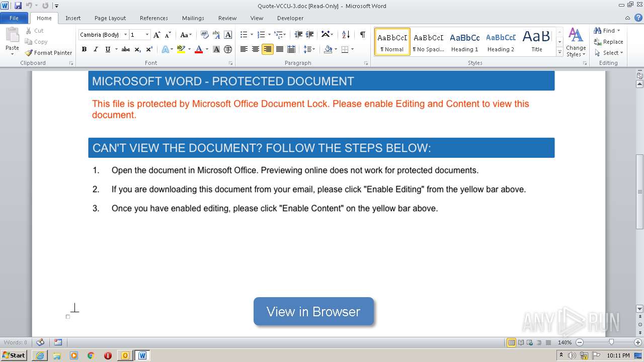Click the vertical scrollbar thumb

(x=639, y=191)
